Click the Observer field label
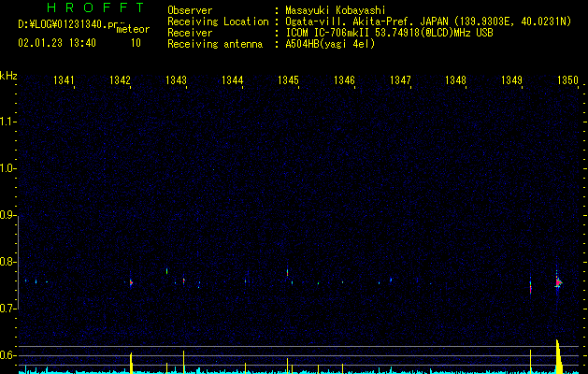Image resolution: width=588 pixels, height=374 pixels. pyautogui.click(x=190, y=10)
